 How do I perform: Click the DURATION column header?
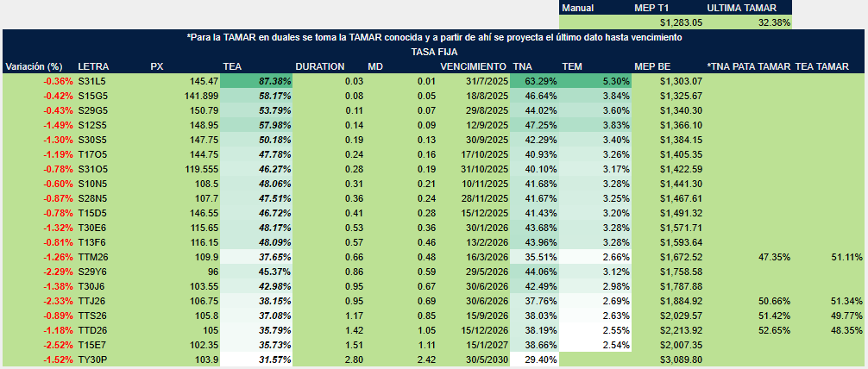coord(320,67)
